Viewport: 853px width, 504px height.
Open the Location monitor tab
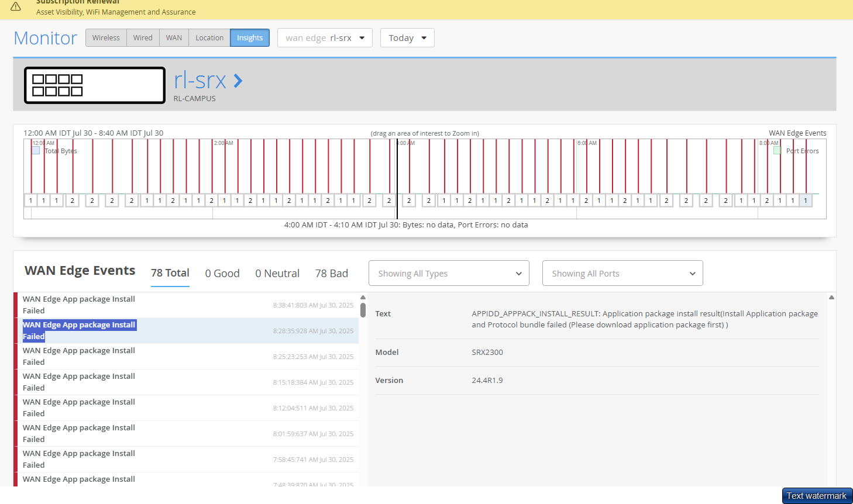(x=209, y=38)
